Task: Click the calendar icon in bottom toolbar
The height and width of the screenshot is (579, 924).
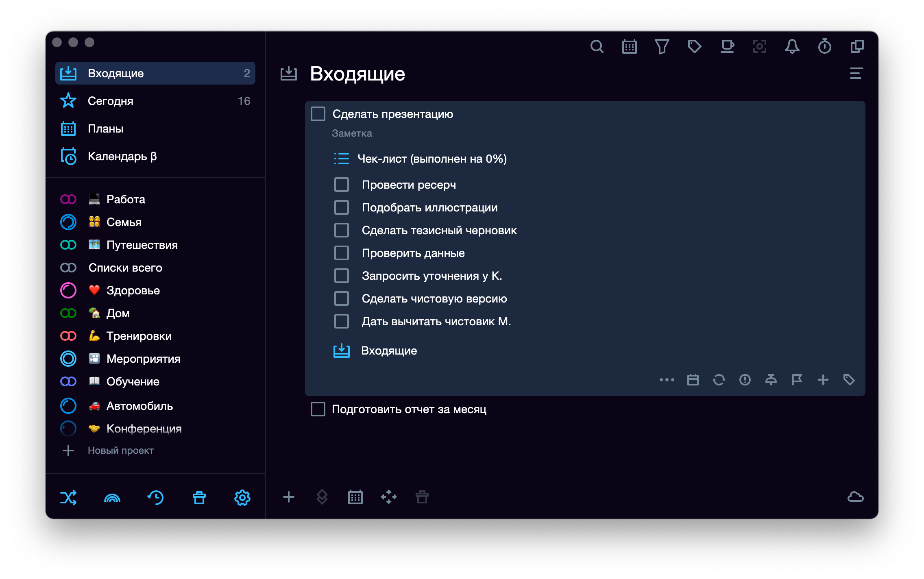Action: [x=355, y=497]
